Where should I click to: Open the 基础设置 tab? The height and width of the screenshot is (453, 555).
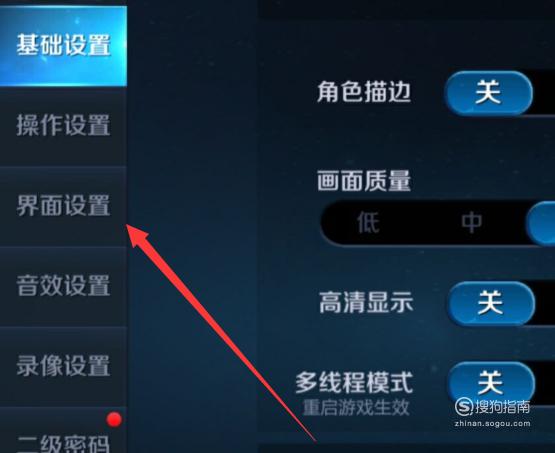click(x=63, y=46)
